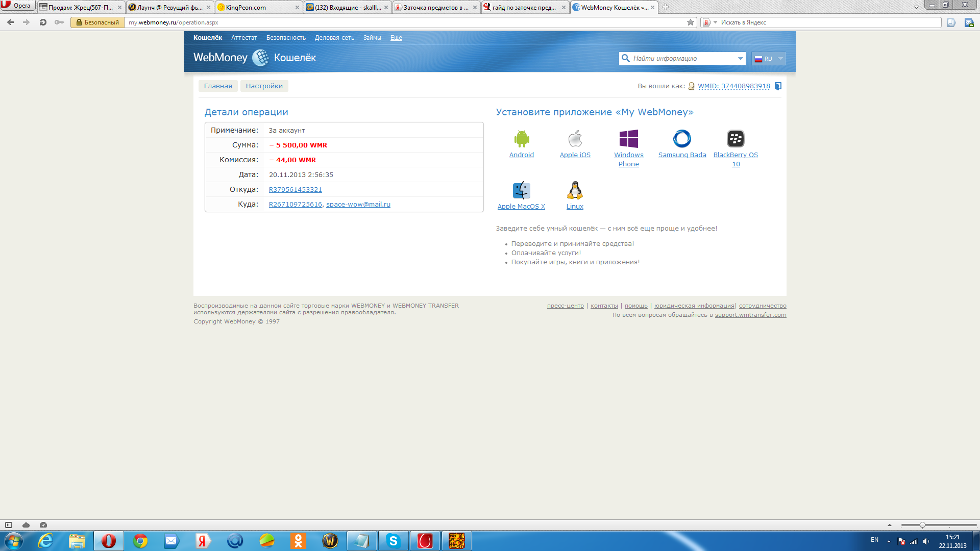Open the Android app download icon

[522, 139]
